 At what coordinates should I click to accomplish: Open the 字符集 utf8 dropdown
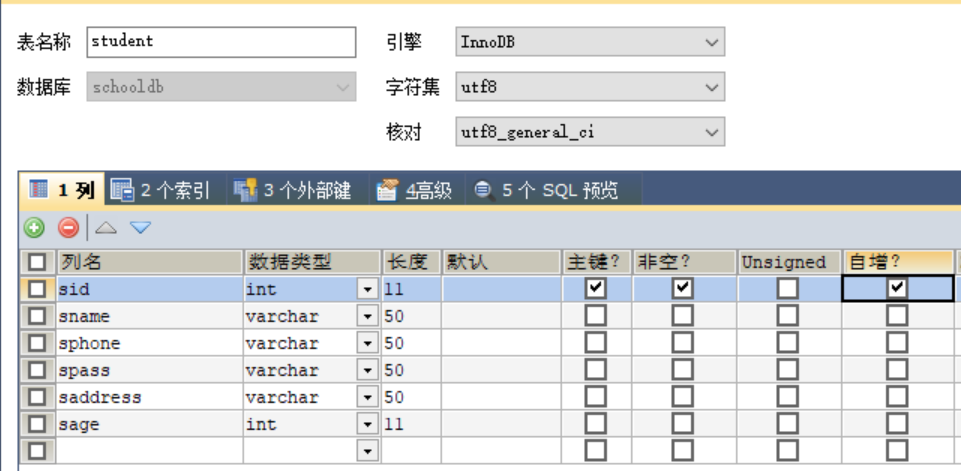click(590, 86)
